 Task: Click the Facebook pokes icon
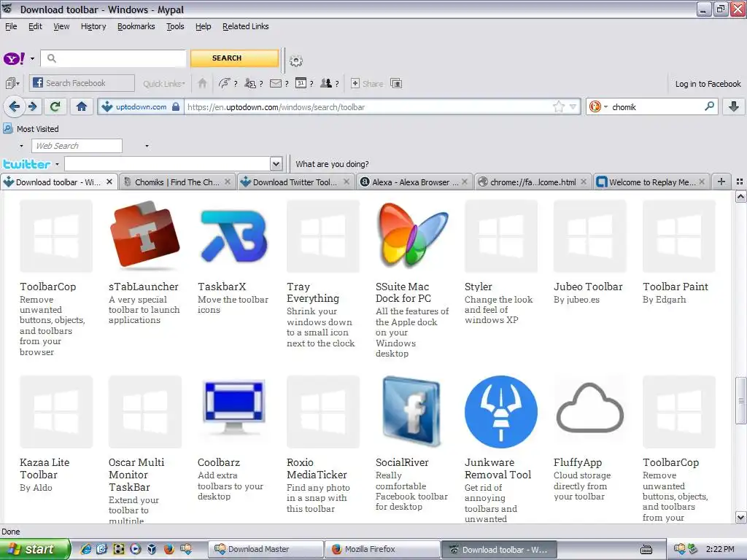(x=225, y=83)
